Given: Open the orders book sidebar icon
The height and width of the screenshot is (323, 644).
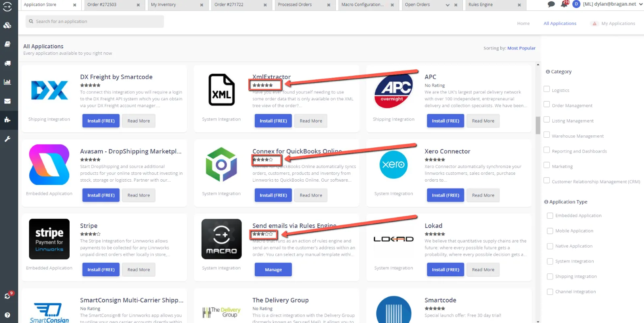Looking at the screenshot, I should pyautogui.click(x=7, y=44).
